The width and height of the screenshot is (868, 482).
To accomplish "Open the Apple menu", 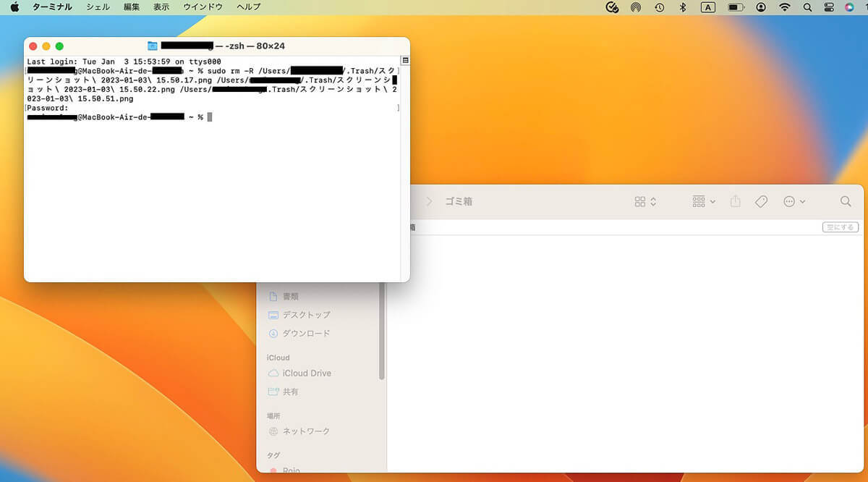I will pos(14,7).
